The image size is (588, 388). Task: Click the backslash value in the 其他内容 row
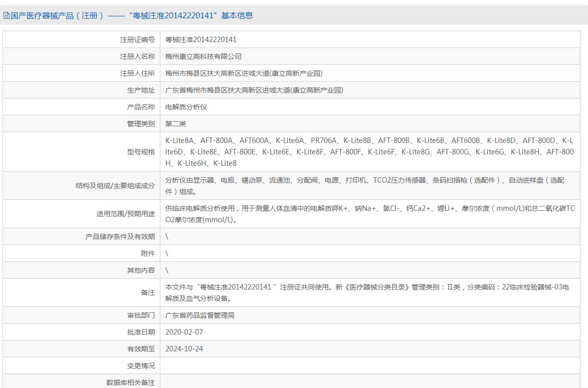167,270
